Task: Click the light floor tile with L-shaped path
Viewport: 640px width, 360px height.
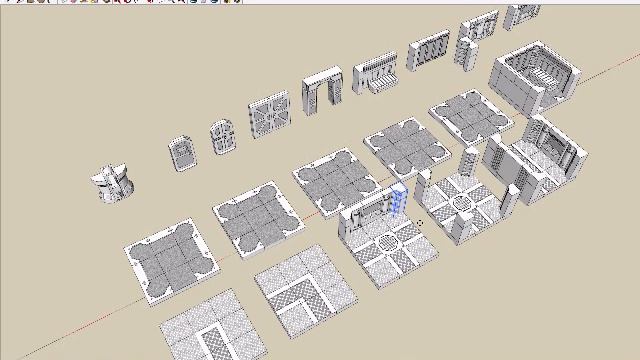Action: point(307,291)
